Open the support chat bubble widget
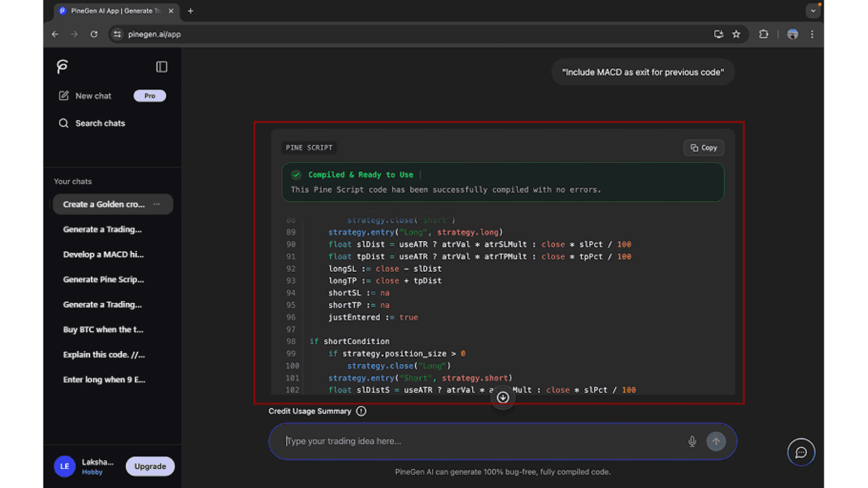The height and width of the screenshot is (488, 868). 801,452
